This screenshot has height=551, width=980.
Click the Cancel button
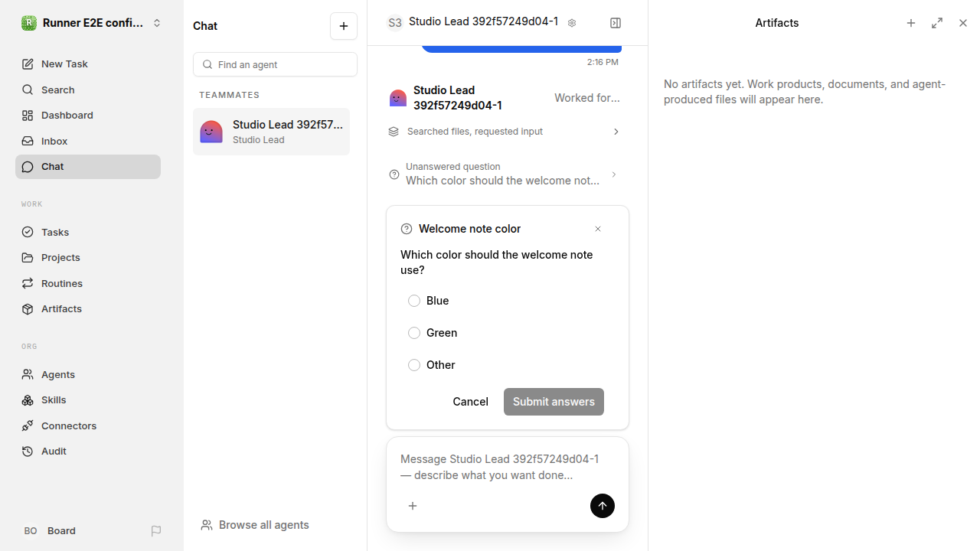(470, 402)
